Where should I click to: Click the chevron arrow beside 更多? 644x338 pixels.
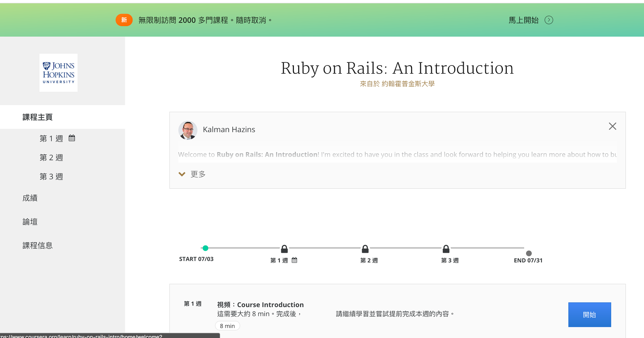[182, 174]
